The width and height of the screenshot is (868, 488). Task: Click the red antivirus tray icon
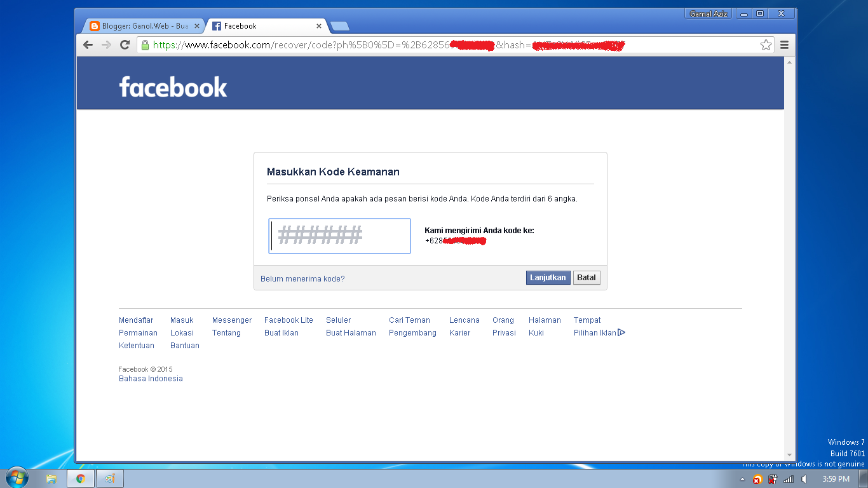click(x=757, y=480)
